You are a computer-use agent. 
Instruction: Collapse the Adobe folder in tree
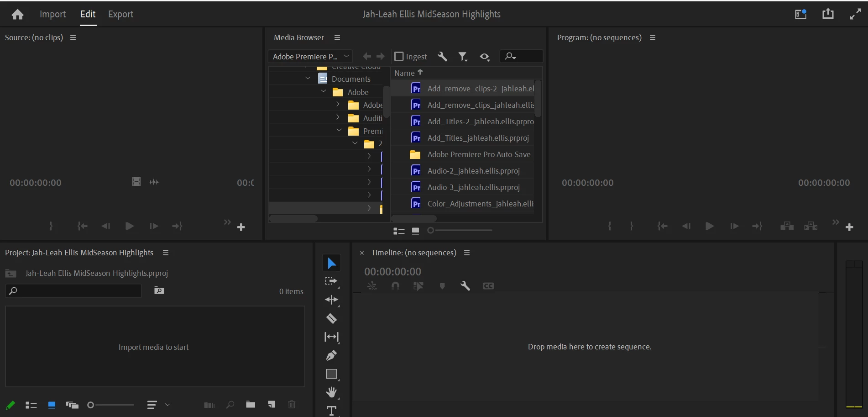pyautogui.click(x=324, y=91)
